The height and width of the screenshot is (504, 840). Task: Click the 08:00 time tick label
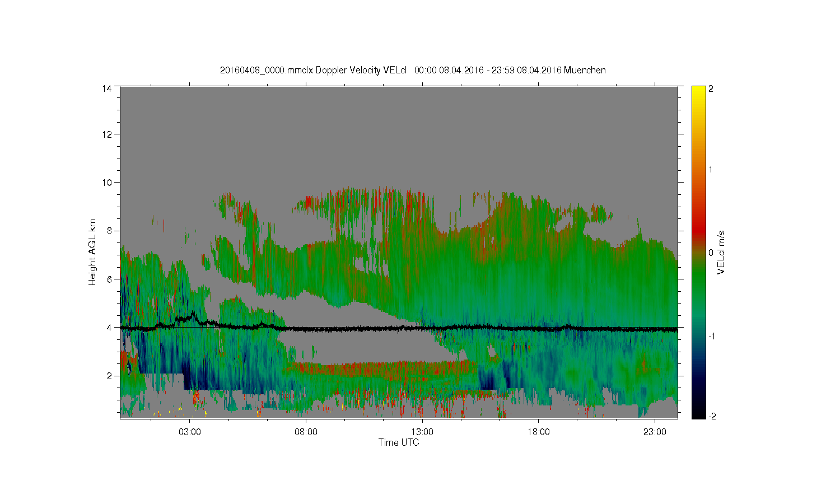pyautogui.click(x=306, y=432)
